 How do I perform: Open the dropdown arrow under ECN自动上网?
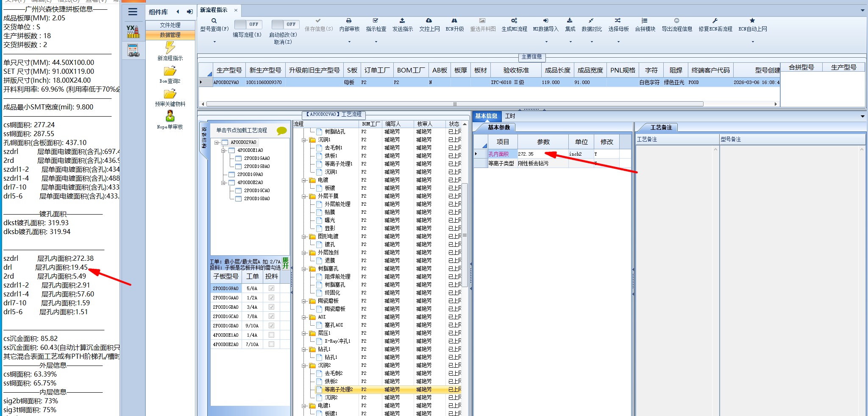753,42
